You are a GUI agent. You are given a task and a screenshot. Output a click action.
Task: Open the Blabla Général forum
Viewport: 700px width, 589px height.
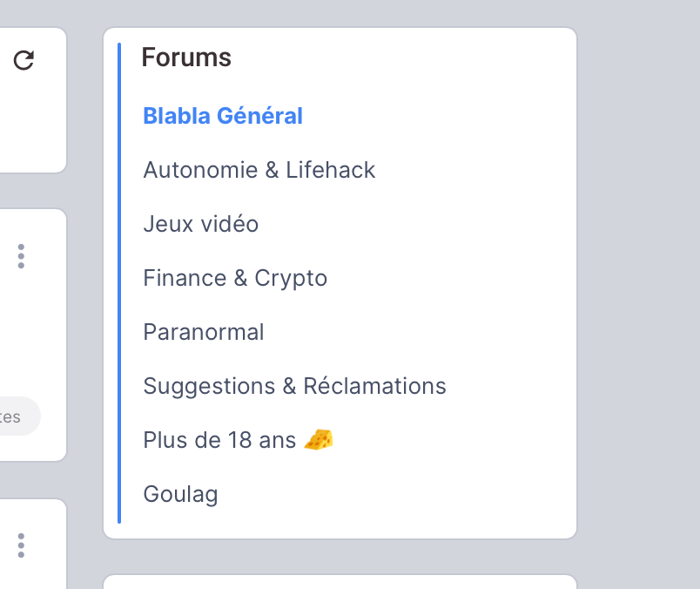click(223, 116)
